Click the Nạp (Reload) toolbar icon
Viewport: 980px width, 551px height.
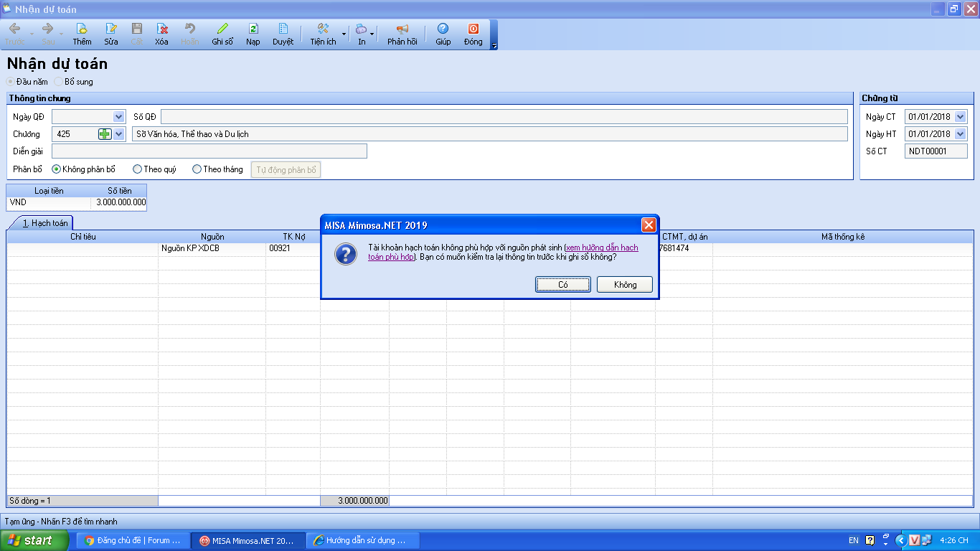point(253,29)
